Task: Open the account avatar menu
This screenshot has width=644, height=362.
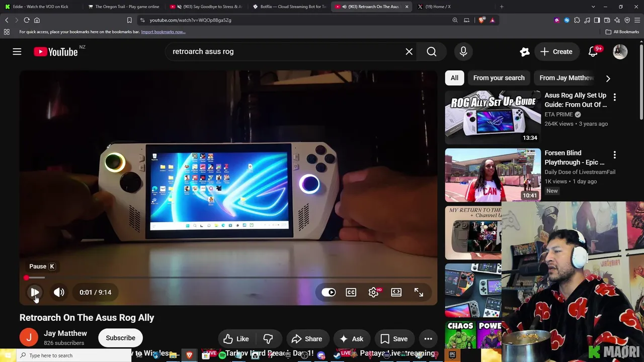Action: (620, 51)
